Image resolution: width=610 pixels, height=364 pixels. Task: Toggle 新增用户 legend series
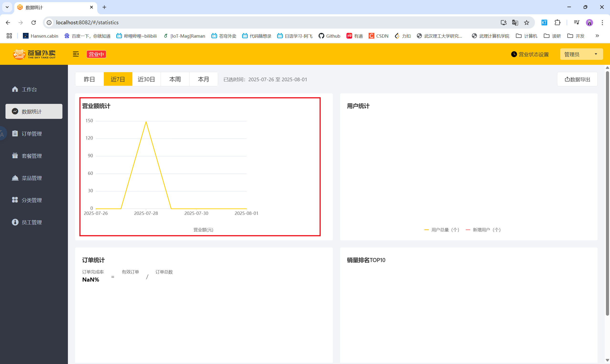483,230
